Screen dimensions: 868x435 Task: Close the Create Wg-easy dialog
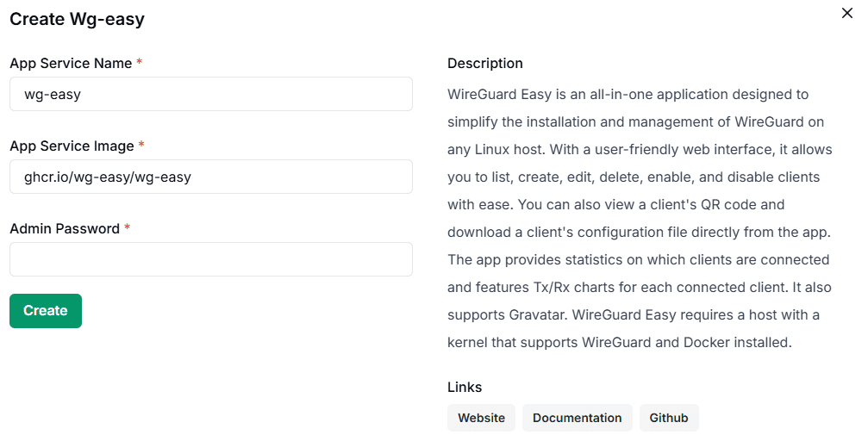846,13
